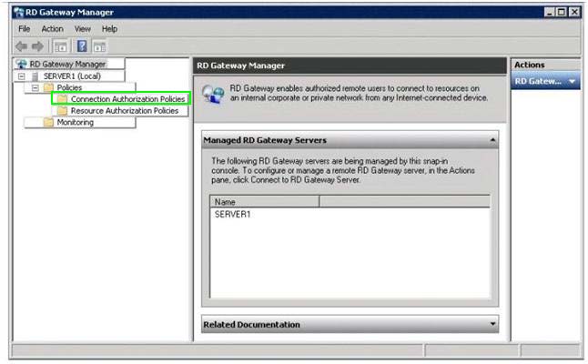This screenshot has width=588, height=364.
Task: Collapse the SERVER1 (Local) tree node
Action: (x=21, y=76)
